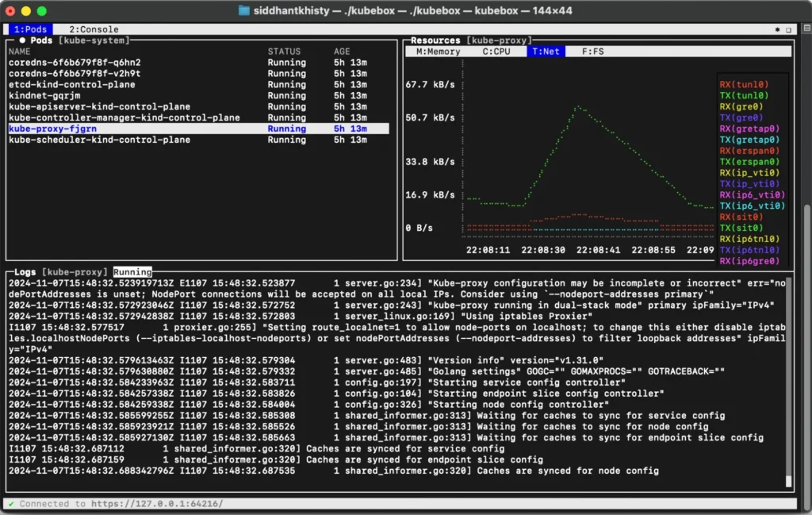812x515 pixels.
Task: Select the C:CPU resources tab
Action: tap(496, 52)
